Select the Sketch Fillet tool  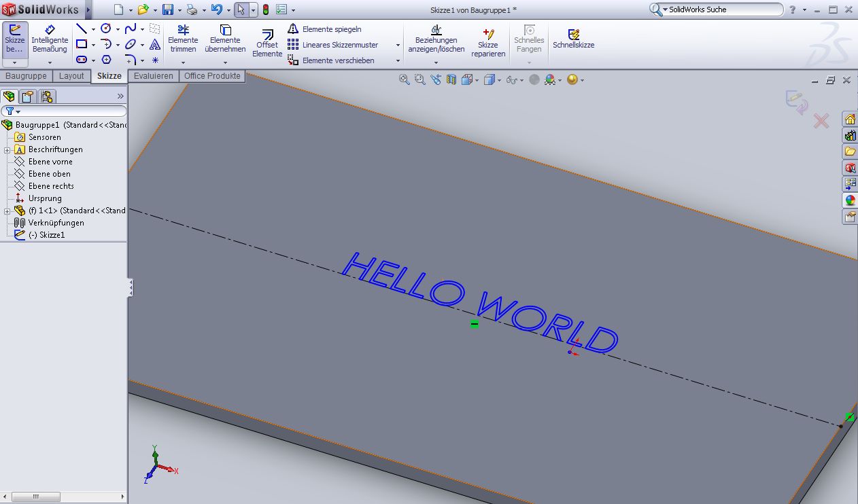(x=131, y=60)
